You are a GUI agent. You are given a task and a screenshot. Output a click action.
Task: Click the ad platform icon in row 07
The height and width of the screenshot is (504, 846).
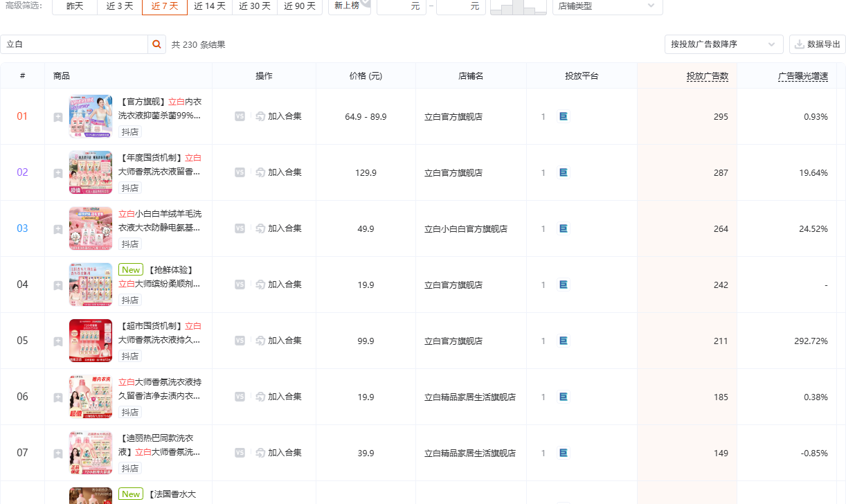point(563,453)
